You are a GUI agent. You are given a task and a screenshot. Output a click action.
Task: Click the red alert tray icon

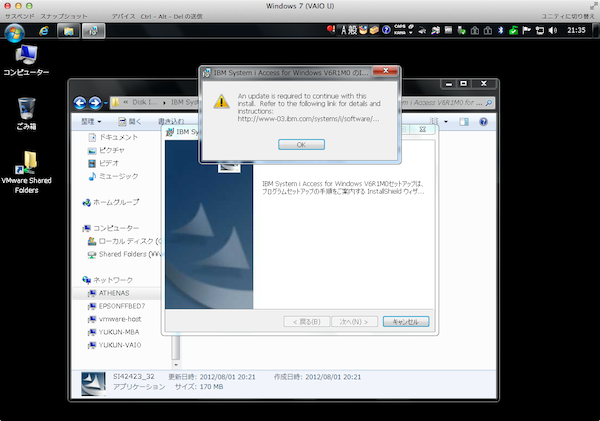point(331,29)
